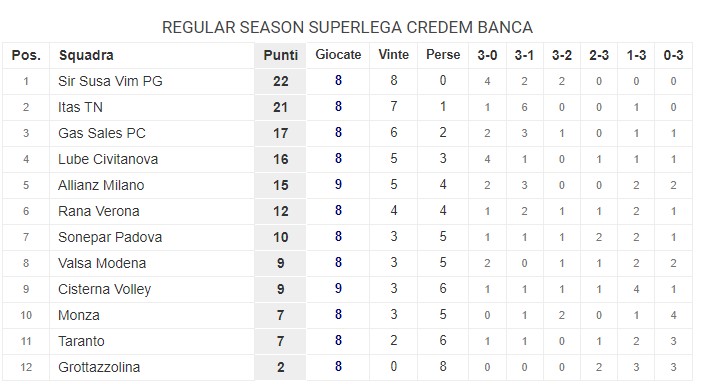Open Sir Susa Vim PG team name

(110, 81)
